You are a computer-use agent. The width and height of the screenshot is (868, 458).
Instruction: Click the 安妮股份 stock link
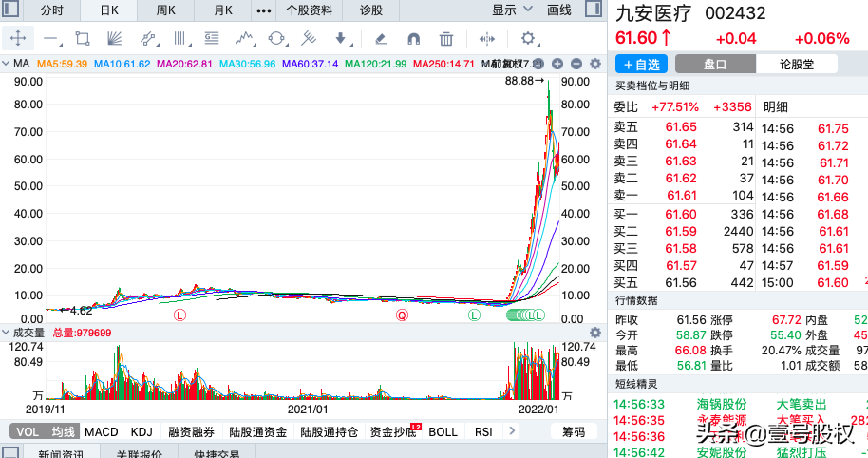click(722, 452)
